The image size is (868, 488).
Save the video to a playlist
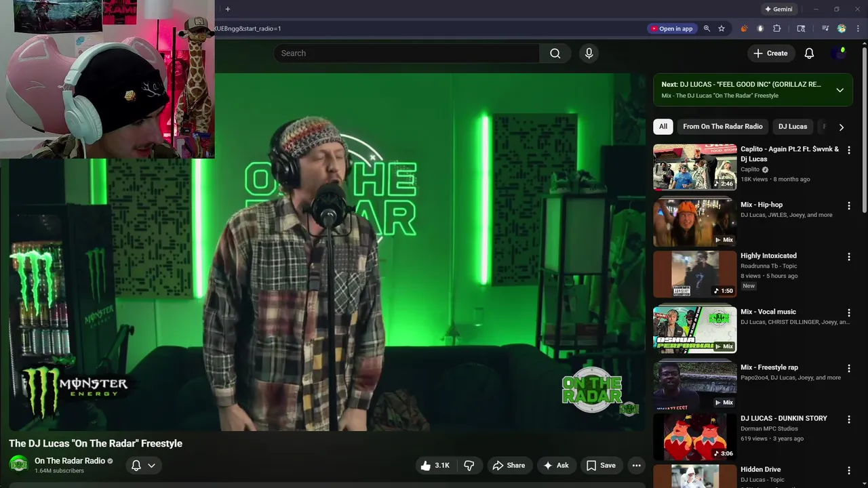point(601,465)
